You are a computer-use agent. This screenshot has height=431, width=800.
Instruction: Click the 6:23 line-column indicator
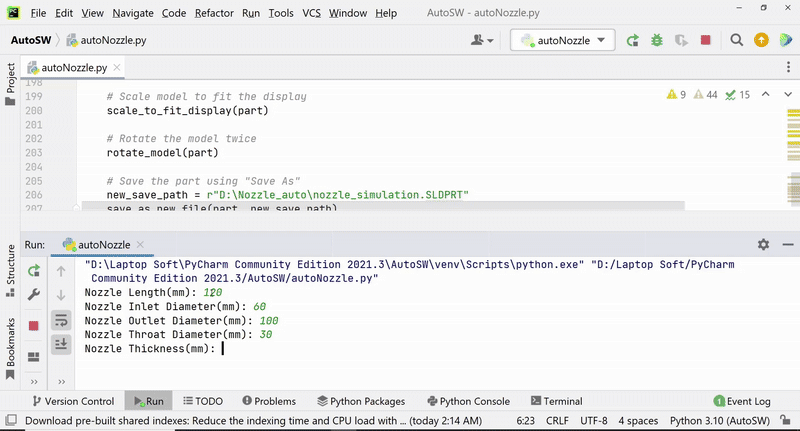point(526,421)
